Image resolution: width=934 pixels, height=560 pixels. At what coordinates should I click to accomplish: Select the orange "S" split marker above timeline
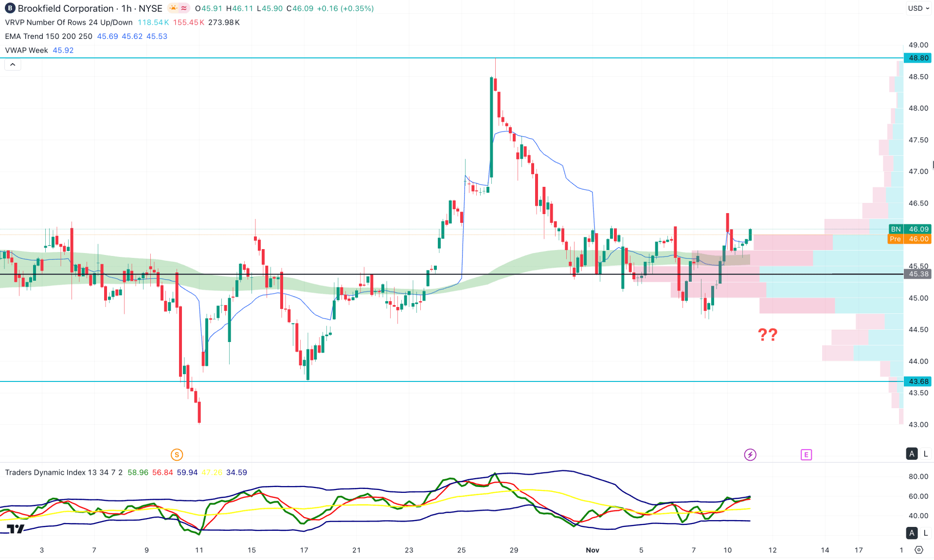177,454
